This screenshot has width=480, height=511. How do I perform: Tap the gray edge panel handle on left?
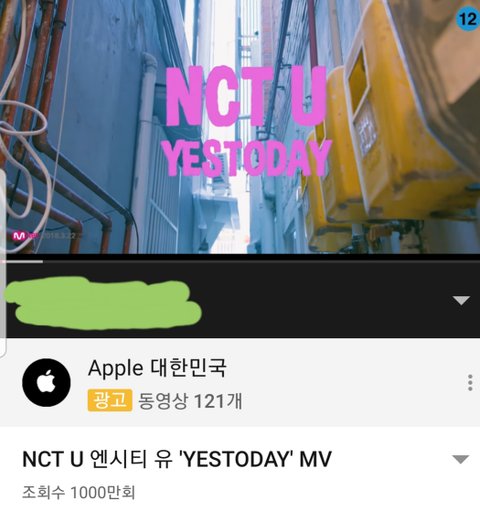[x=3, y=263]
